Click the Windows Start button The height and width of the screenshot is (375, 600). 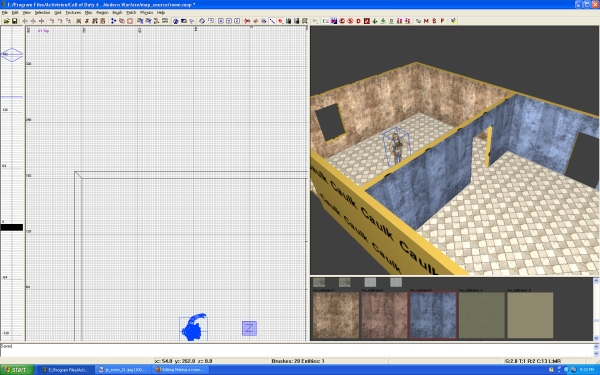[x=17, y=370]
